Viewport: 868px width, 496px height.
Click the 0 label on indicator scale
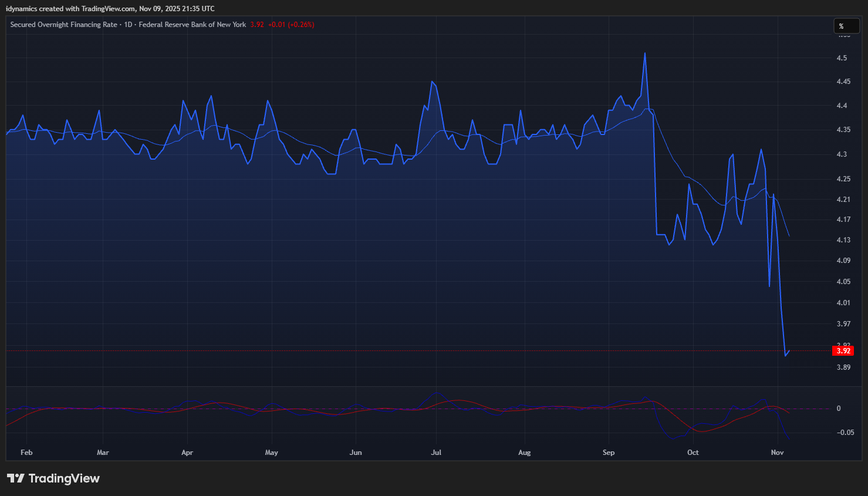(x=839, y=409)
